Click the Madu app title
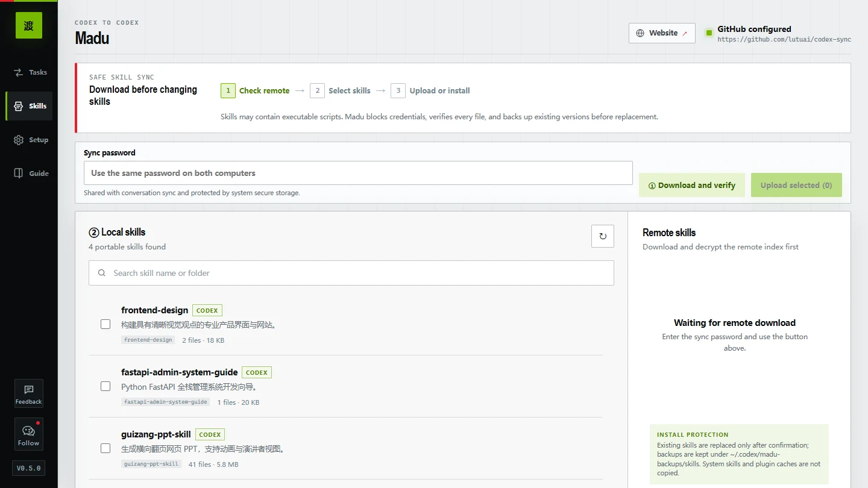The height and width of the screenshot is (488, 868). [92, 39]
